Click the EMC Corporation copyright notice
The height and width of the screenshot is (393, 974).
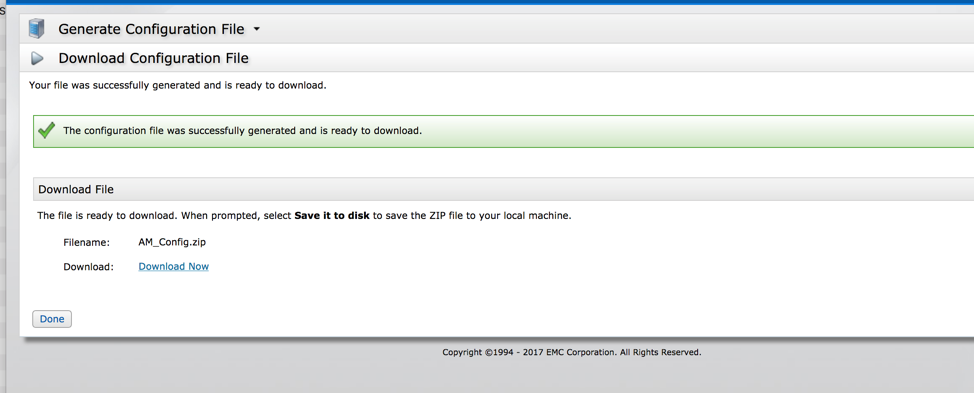[x=571, y=352]
